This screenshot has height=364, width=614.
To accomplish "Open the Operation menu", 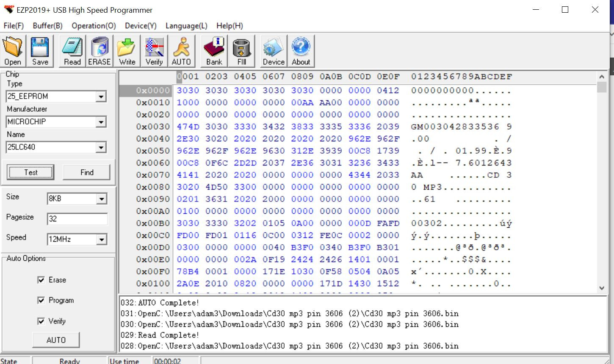I will (x=93, y=25).
